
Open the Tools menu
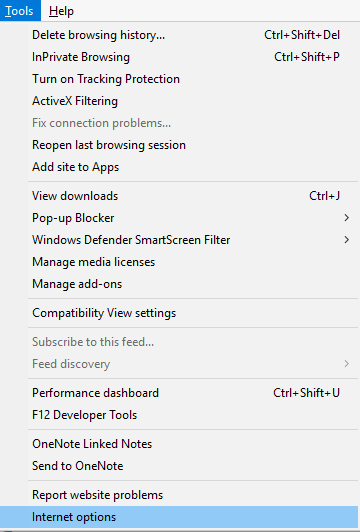click(x=20, y=11)
